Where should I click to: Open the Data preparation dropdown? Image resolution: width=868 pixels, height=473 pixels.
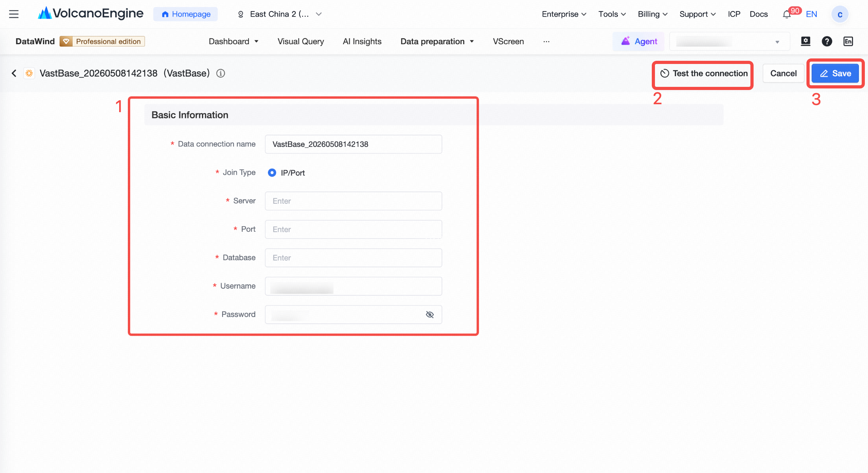tap(437, 41)
